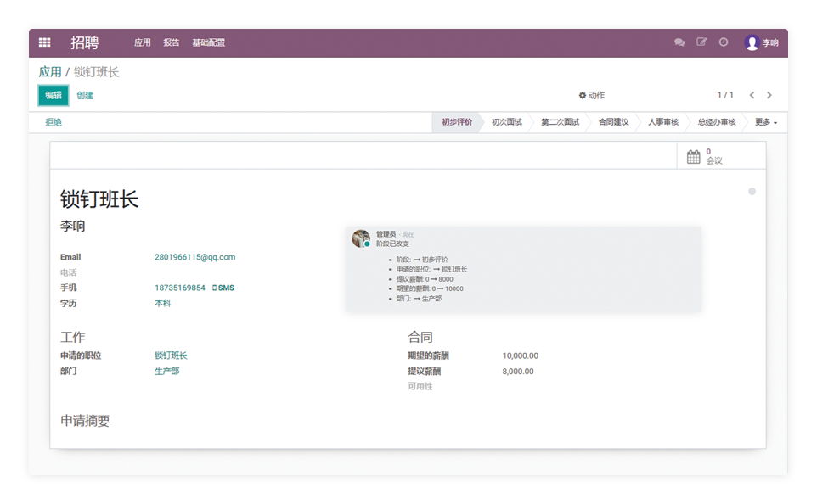The width and height of the screenshot is (817, 504).
Task: Select the 初次面试 stage
Action: 506,122
